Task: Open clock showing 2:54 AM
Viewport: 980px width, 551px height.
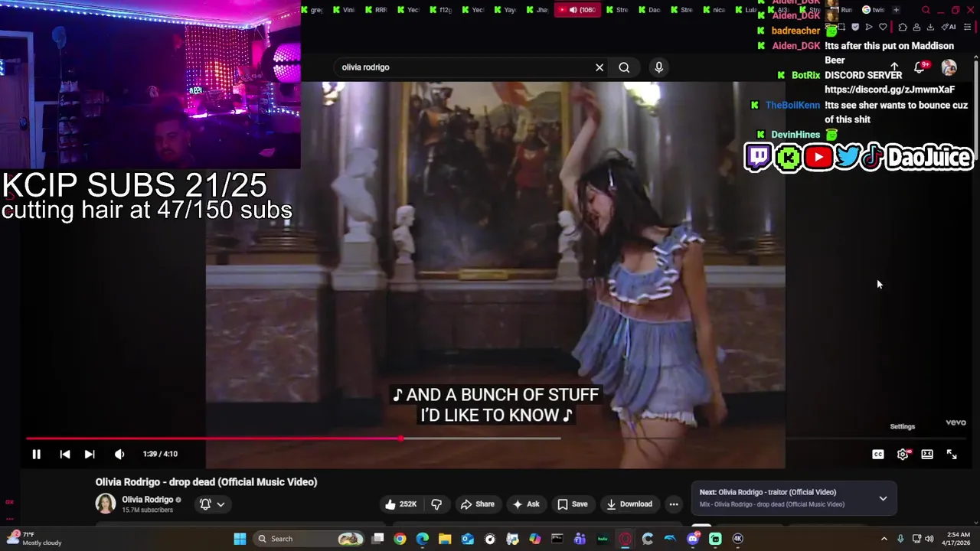Action: 956,539
